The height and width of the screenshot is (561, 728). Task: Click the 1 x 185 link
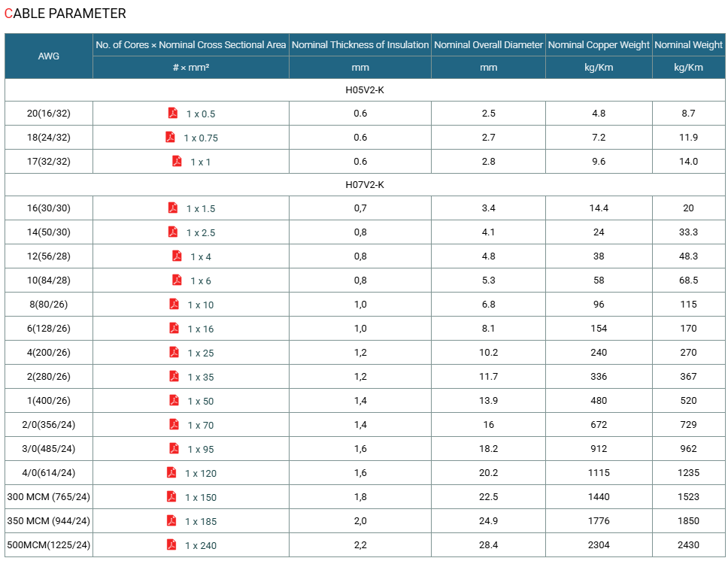pyautogui.click(x=201, y=522)
